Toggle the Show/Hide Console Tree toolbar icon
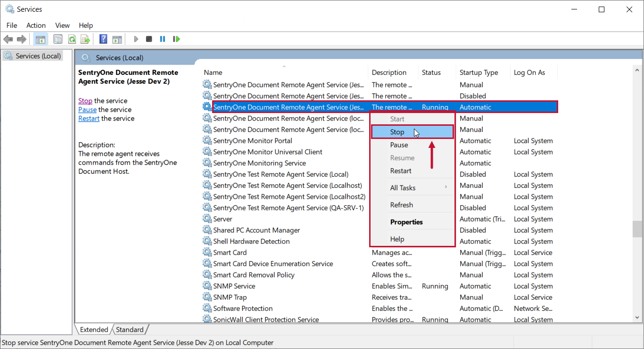Image resolution: width=644 pixels, height=349 pixels. point(41,39)
